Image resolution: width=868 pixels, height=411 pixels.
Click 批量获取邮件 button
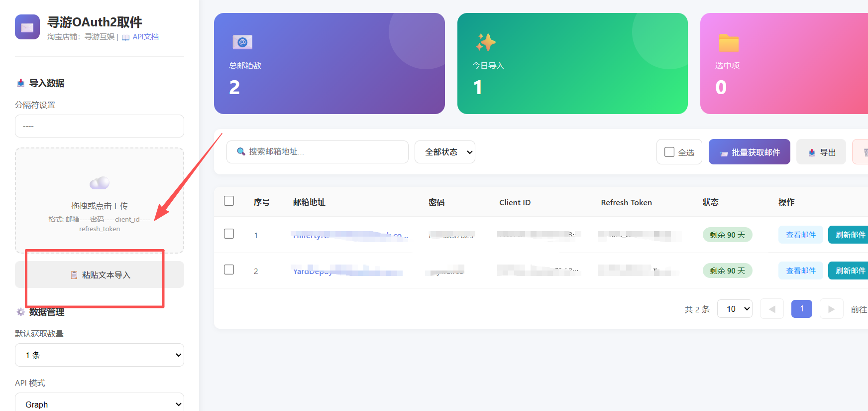[x=750, y=152]
